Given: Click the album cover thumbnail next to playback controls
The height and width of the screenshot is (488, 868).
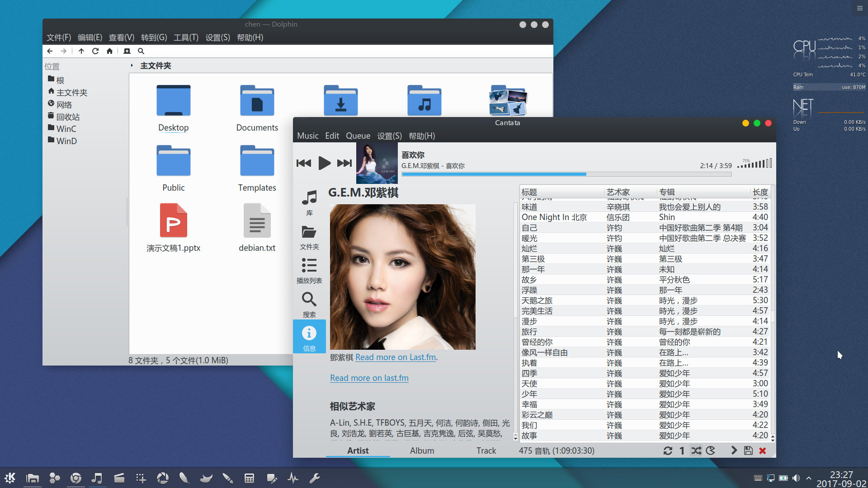Looking at the screenshot, I should click(x=377, y=163).
